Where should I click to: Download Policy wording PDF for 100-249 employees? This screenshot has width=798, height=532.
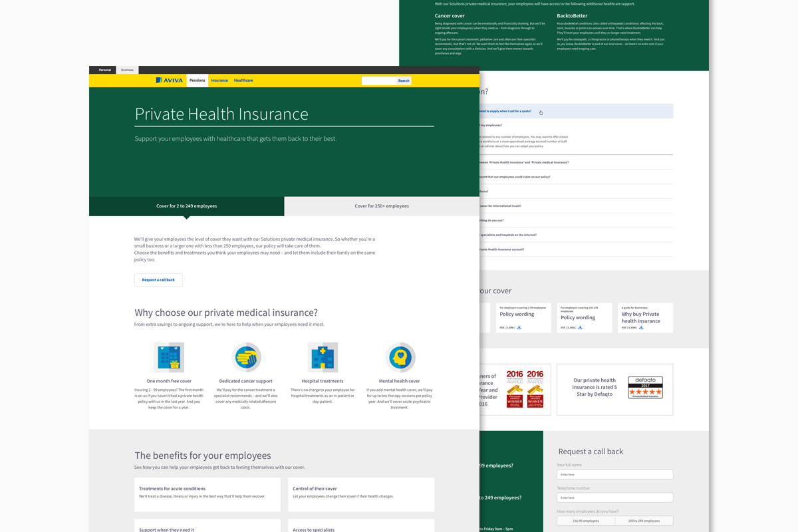580,328
